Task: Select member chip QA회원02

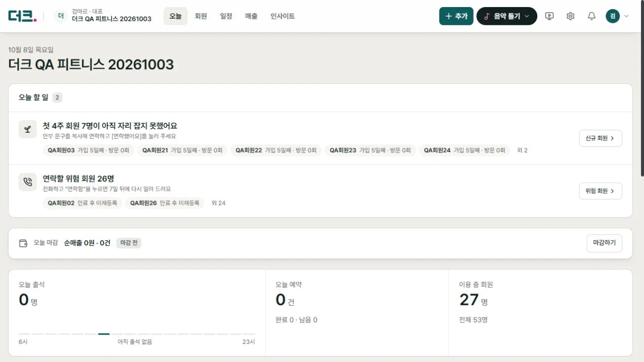Action: pyautogui.click(x=82, y=203)
